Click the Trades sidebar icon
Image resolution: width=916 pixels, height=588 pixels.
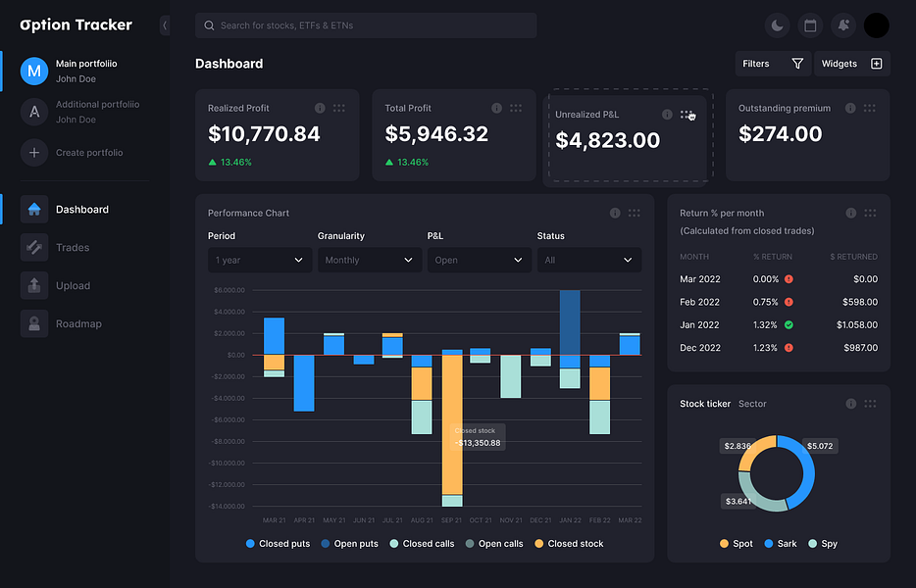(x=33, y=247)
